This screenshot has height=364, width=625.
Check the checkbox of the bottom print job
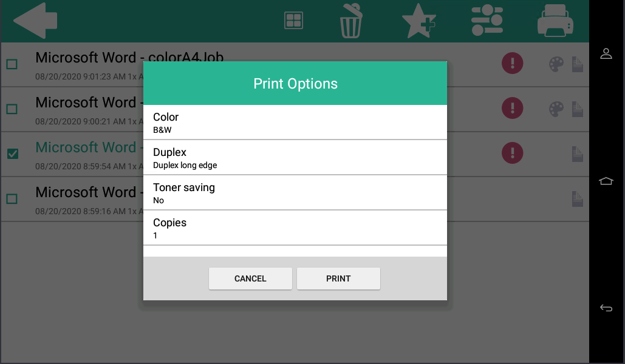[x=13, y=198]
